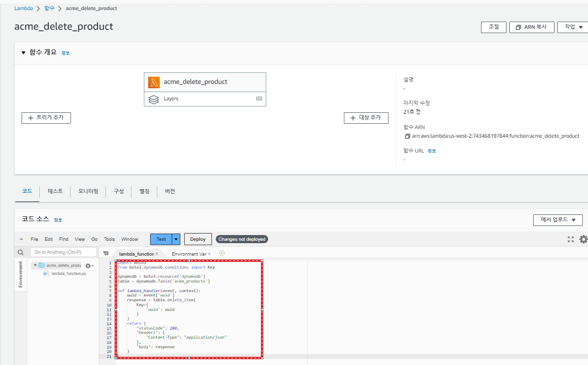Open the 에서 업로드 dropdown
588x365 pixels.
[x=558, y=220]
